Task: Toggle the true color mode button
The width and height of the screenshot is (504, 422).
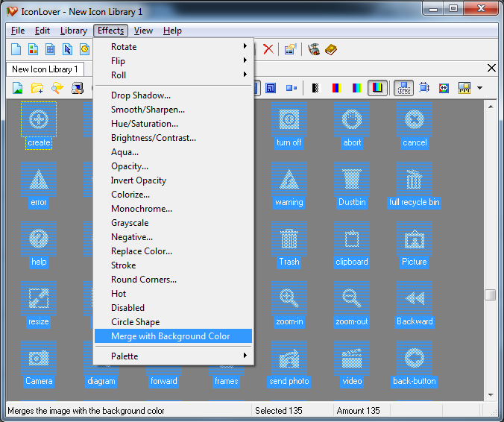Action: click(377, 88)
